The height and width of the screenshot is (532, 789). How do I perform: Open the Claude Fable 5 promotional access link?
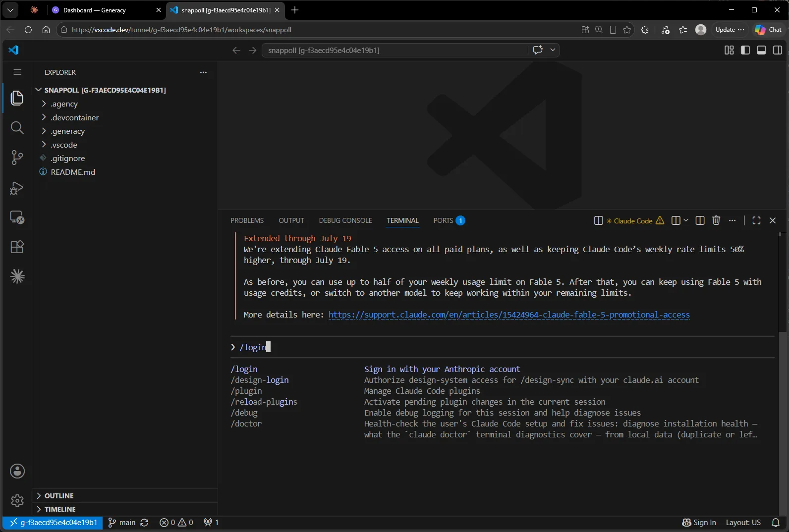(509, 315)
